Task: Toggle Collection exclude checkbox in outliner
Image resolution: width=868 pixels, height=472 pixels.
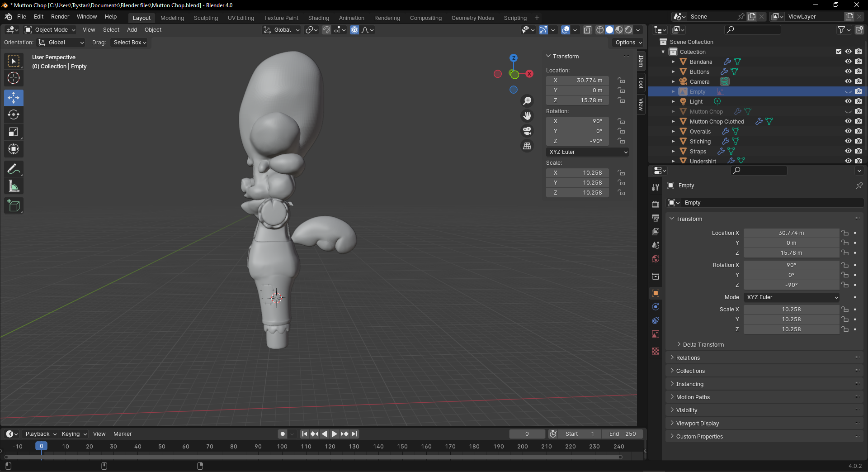Action: (839, 52)
